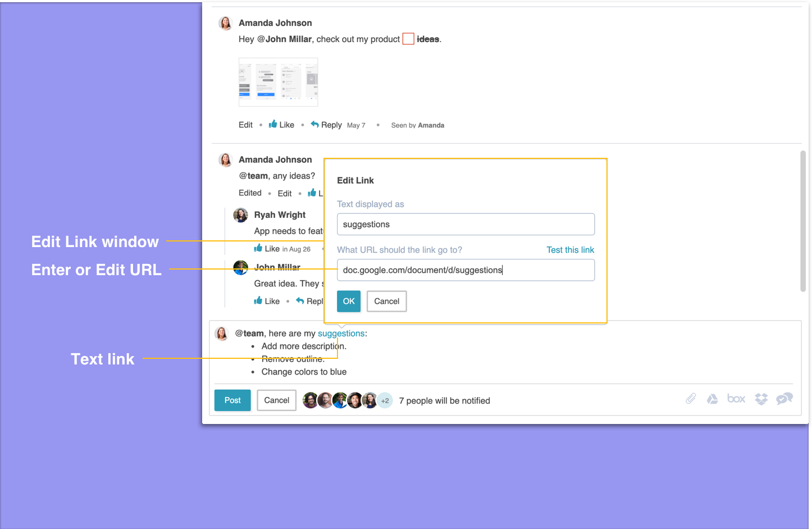The height and width of the screenshot is (529, 812).
Task: Click the chat bubbles icon in composer
Action: (x=784, y=399)
